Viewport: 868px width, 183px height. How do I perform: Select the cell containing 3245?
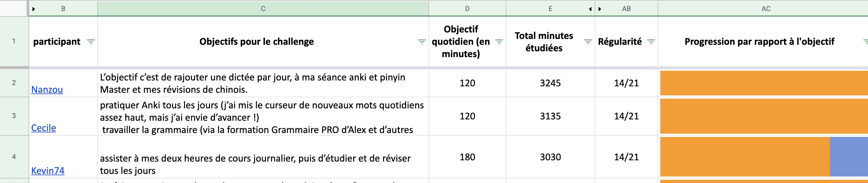550,83
